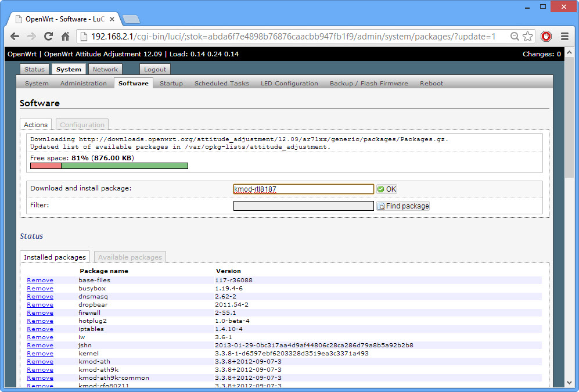Click the OpenWrt header title

coord(22,54)
